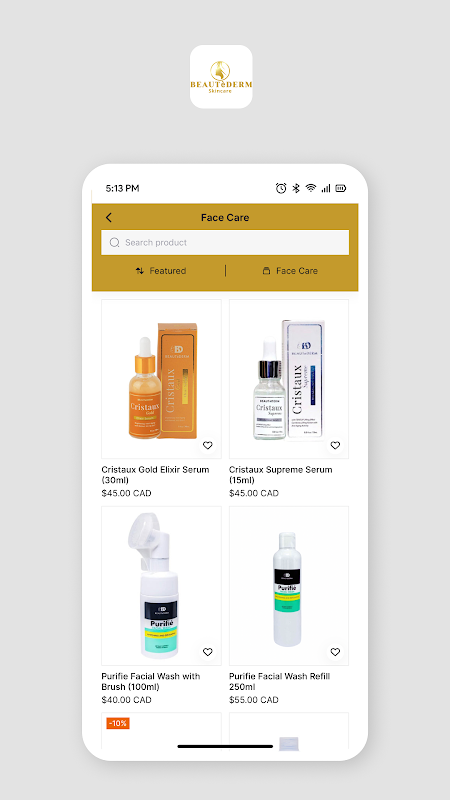Favorite the Purifie Facial Wash Refill
Image resolution: width=450 pixels, height=800 pixels.
click(335, 652)
